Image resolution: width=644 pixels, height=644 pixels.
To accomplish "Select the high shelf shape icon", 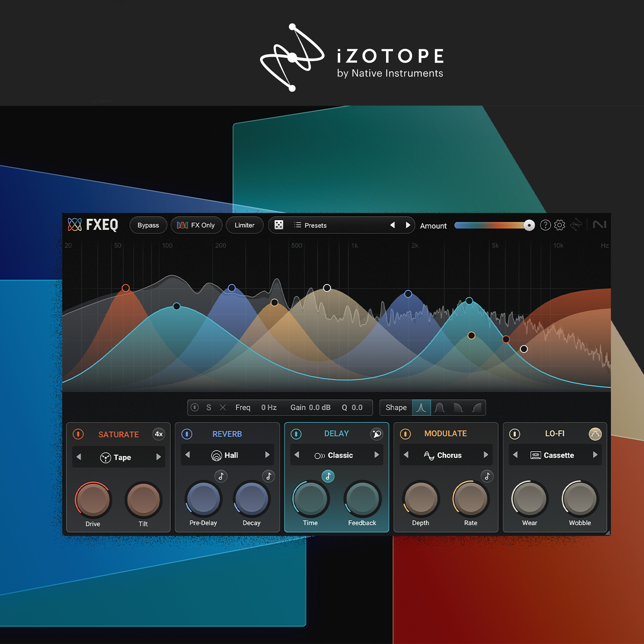I will (x=477, y=407).
